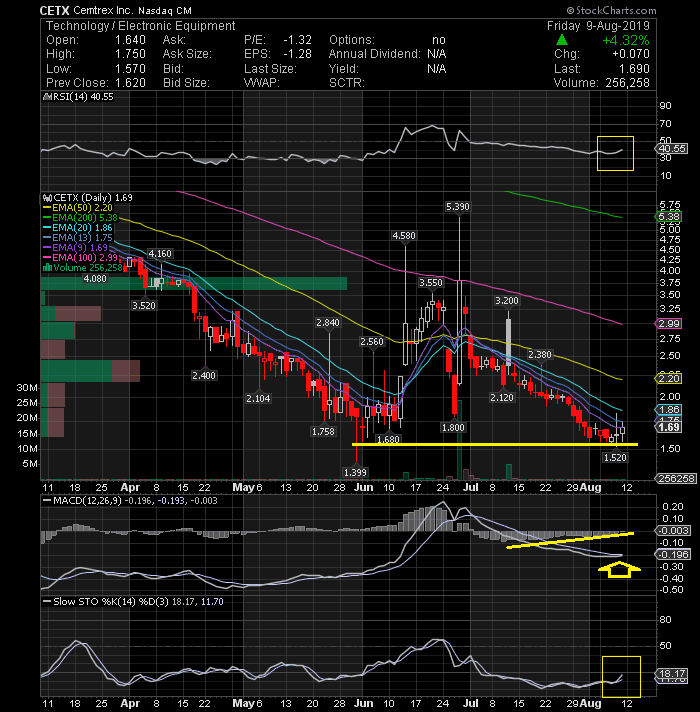Click the Volume 256,258 legend entry
Viewport: 700px width, 712px height.
click(x=83, y=268)
